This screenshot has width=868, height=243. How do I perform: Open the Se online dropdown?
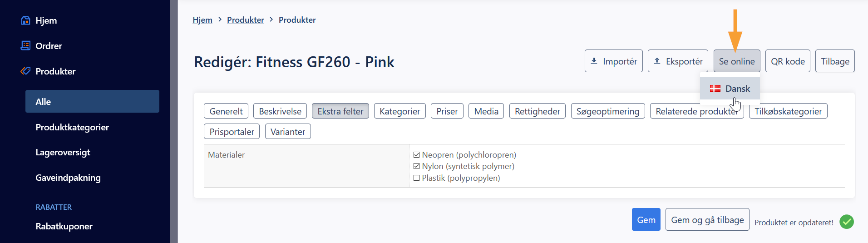[736, 61]
